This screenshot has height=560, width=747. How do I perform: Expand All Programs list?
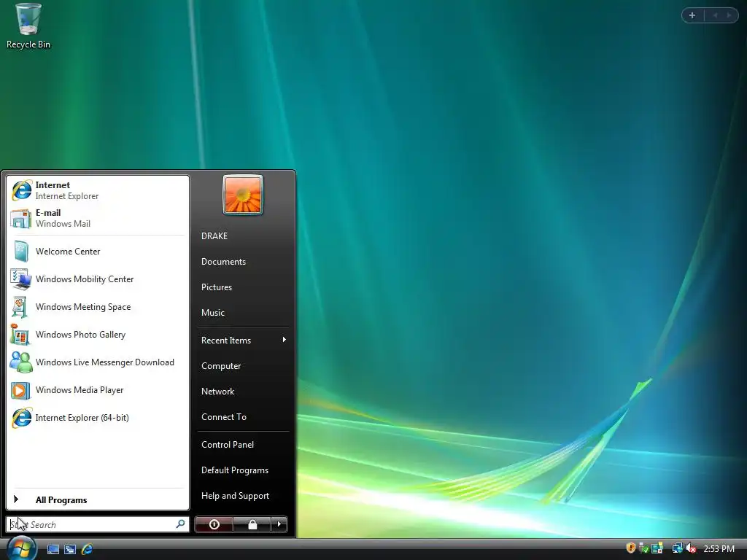[x=98, y=499]
